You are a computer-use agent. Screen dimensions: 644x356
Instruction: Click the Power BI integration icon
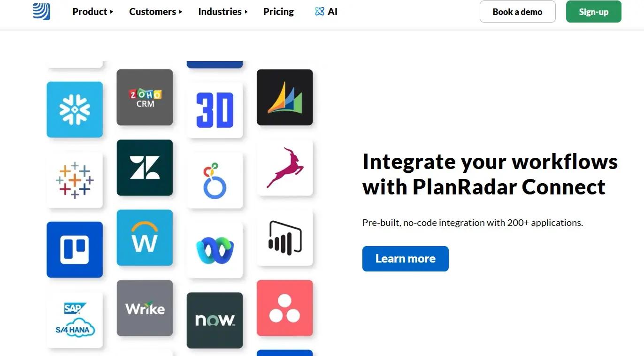[x=285, y=238]
